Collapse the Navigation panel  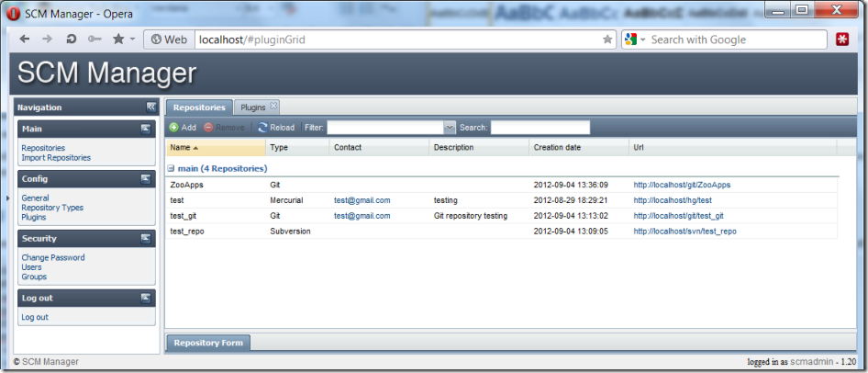(150, 107)
